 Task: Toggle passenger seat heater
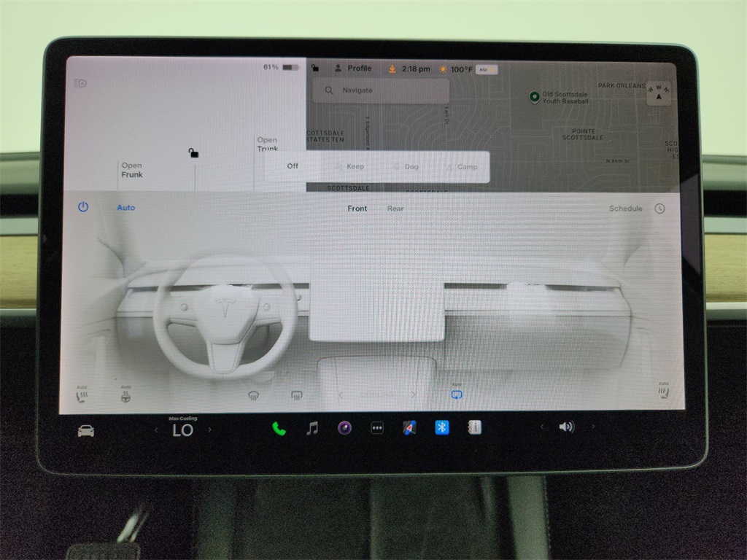pyautogui.click(x=664, y=393)
